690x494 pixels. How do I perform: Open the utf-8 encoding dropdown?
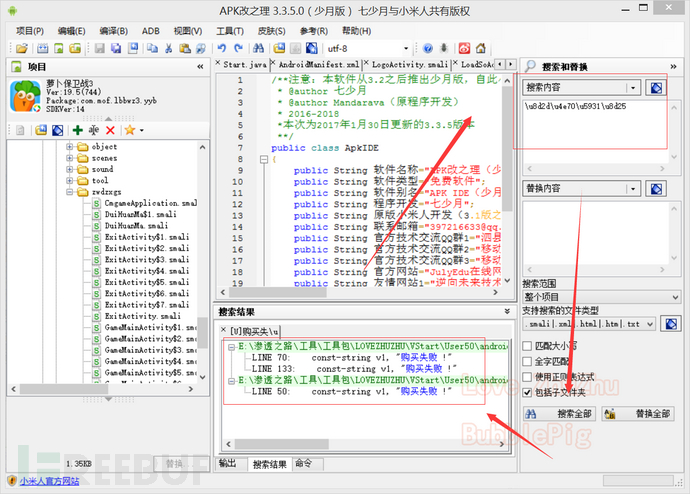(x=406, y=48)
